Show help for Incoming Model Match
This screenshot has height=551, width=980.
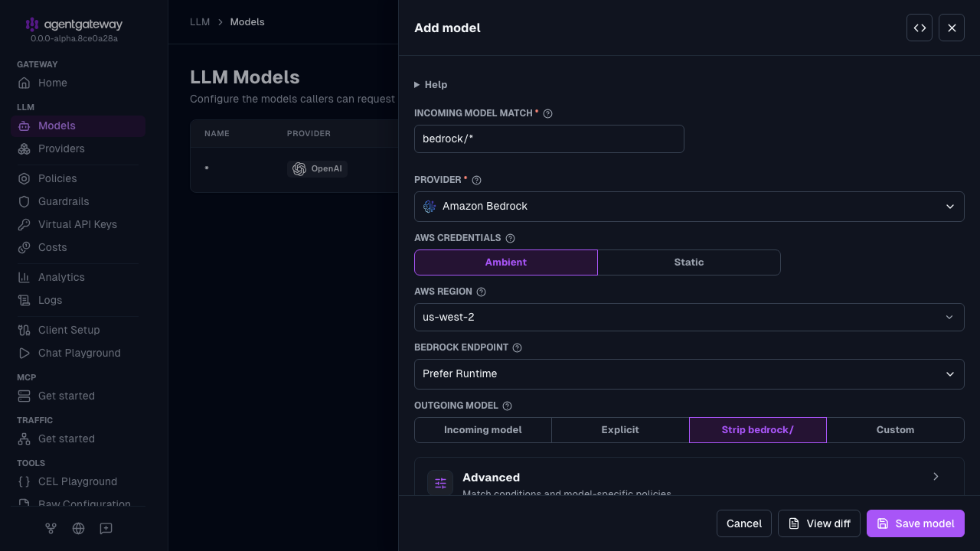[547, 113]
